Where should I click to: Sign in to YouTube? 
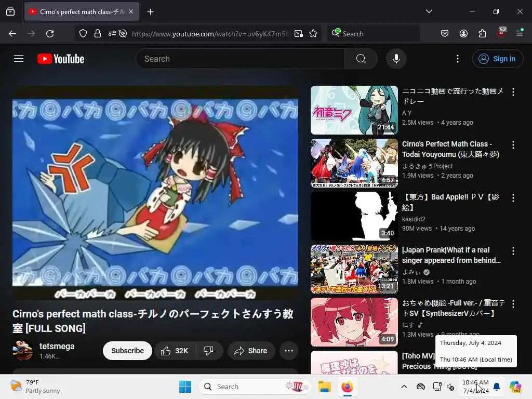[497, 59]
